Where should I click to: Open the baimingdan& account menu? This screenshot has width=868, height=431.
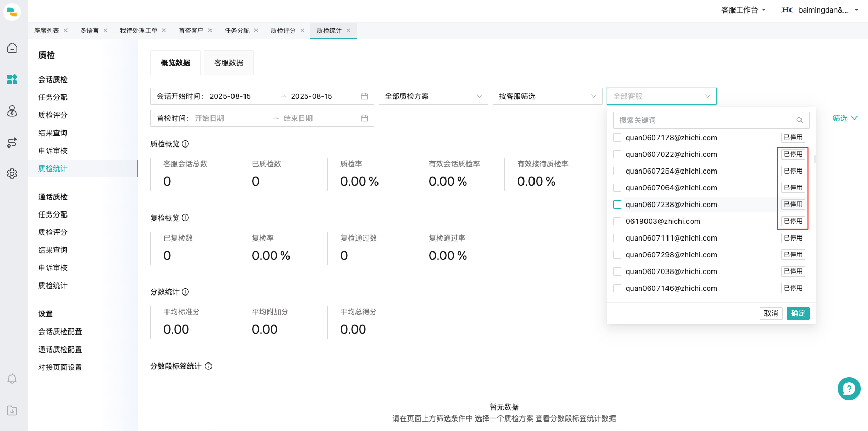click(820, 10)
